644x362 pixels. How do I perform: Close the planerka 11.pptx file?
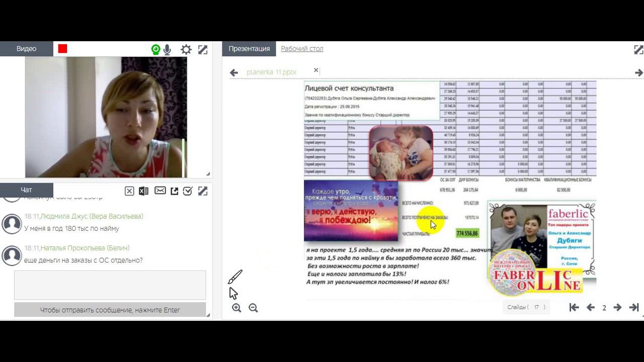[316, 70]
